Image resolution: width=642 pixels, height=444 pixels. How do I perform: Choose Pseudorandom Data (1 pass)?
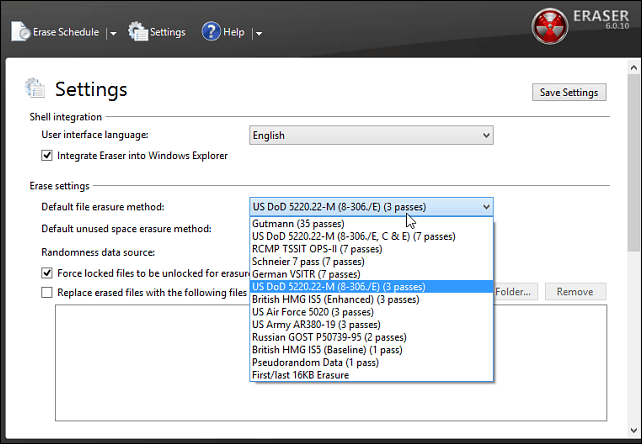point(371,362)
